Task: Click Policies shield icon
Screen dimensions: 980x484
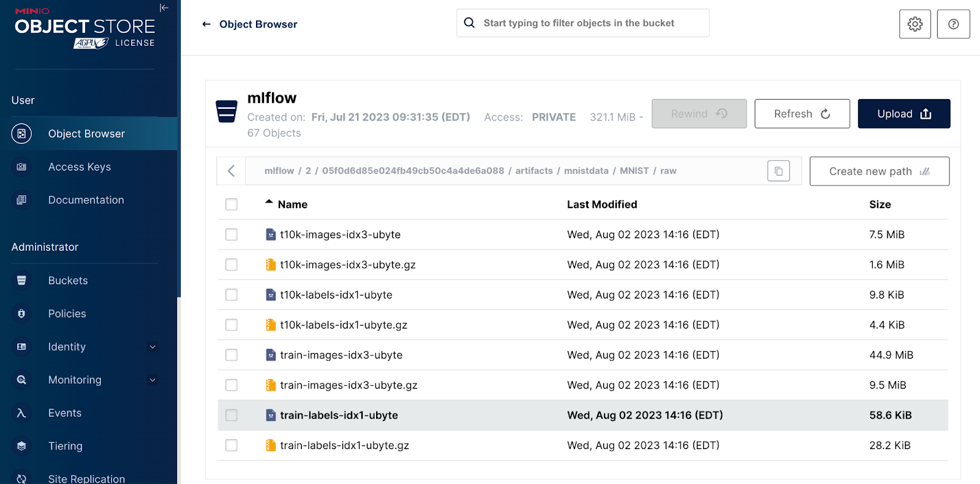Action: [x=21, y=313]
